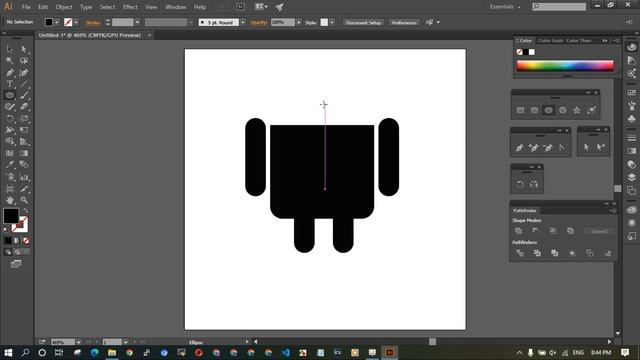
Task: Choose Delete Anchor Point tool in floating panel
Action: point(548,148)
